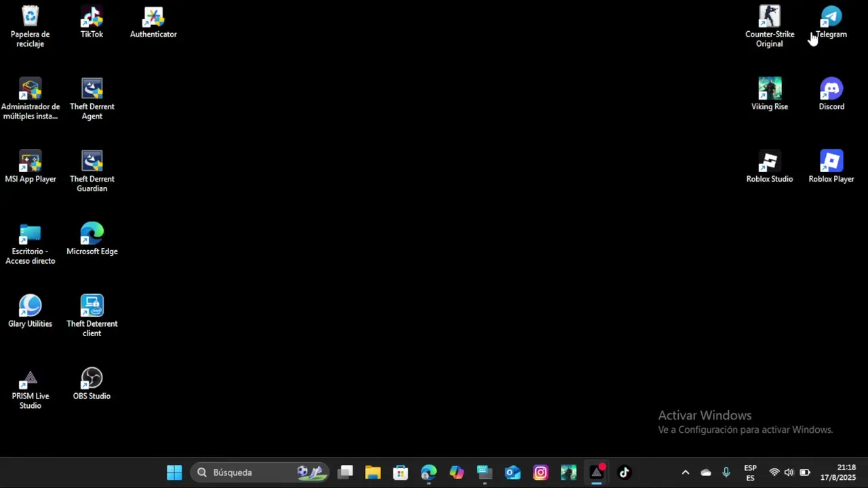The width and height of the screenshot is (868, 488).
Task: Open the Windows Start menu
Action: (x=174, y=472)
